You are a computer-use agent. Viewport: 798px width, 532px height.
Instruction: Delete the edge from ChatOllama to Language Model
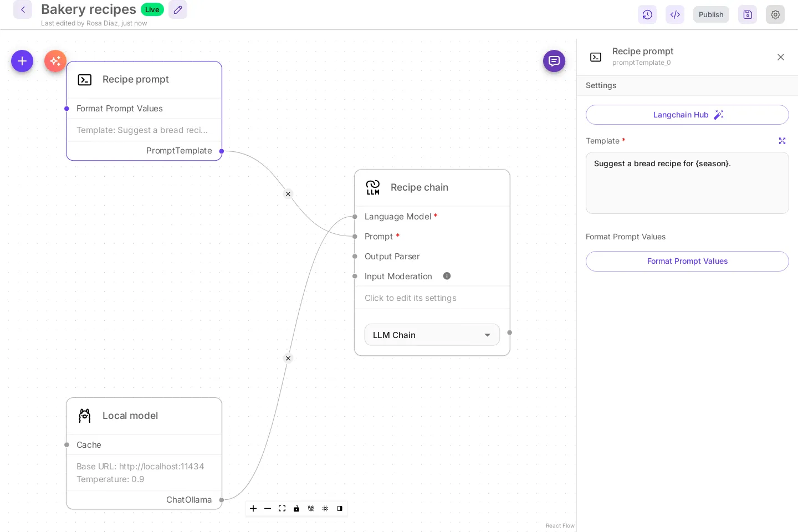(288, 359)
